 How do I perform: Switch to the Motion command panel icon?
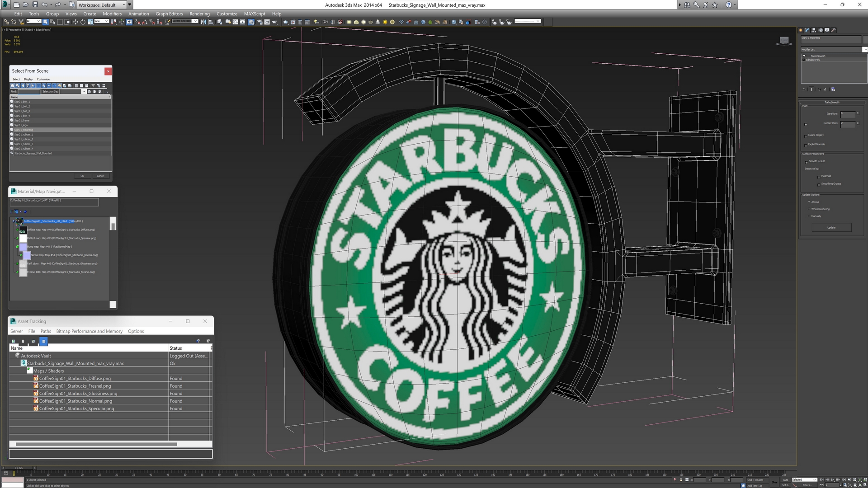coord(821,30)
